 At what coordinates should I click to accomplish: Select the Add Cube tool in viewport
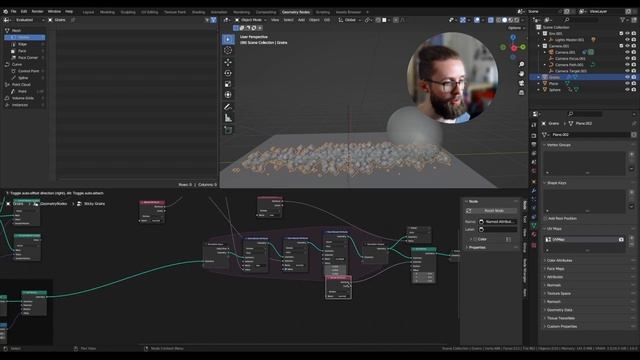(228, 130)
